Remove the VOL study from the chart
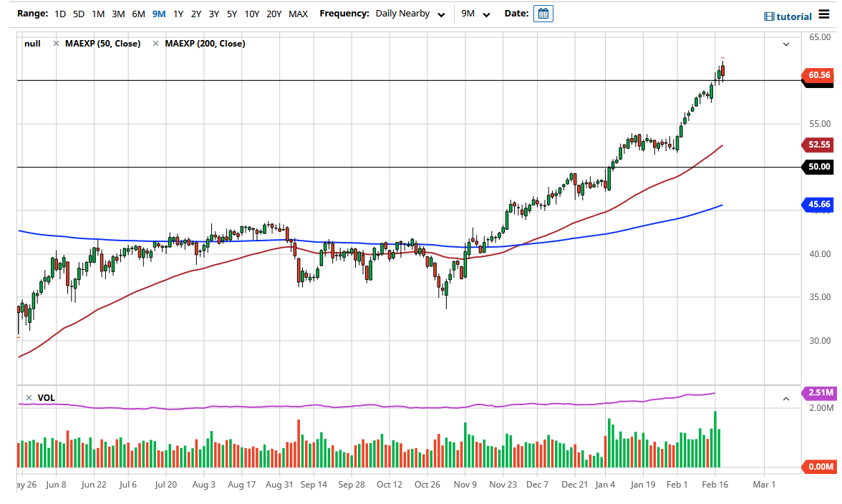 [29, 398]
